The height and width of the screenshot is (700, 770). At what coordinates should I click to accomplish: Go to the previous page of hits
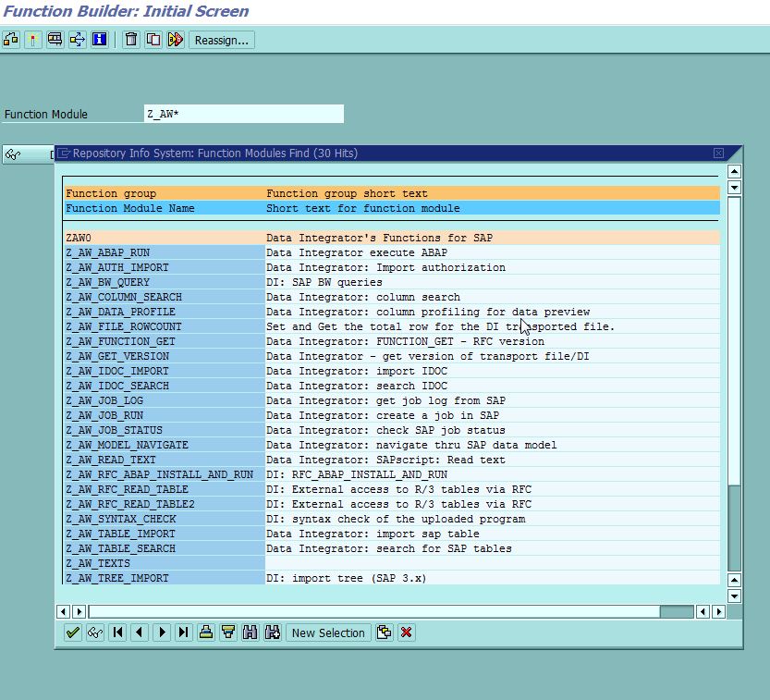coord(140,632)
